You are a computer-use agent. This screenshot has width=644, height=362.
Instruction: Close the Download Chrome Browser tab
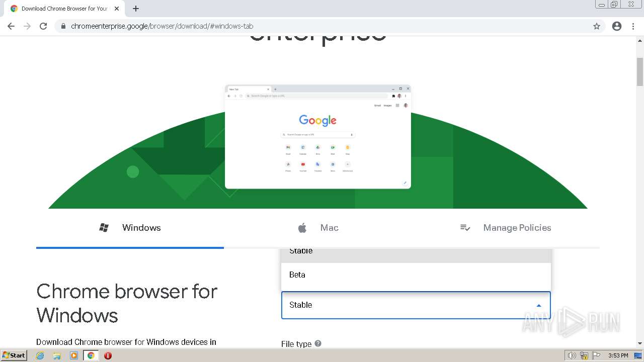pyautogui.click(x=117, y=9)
